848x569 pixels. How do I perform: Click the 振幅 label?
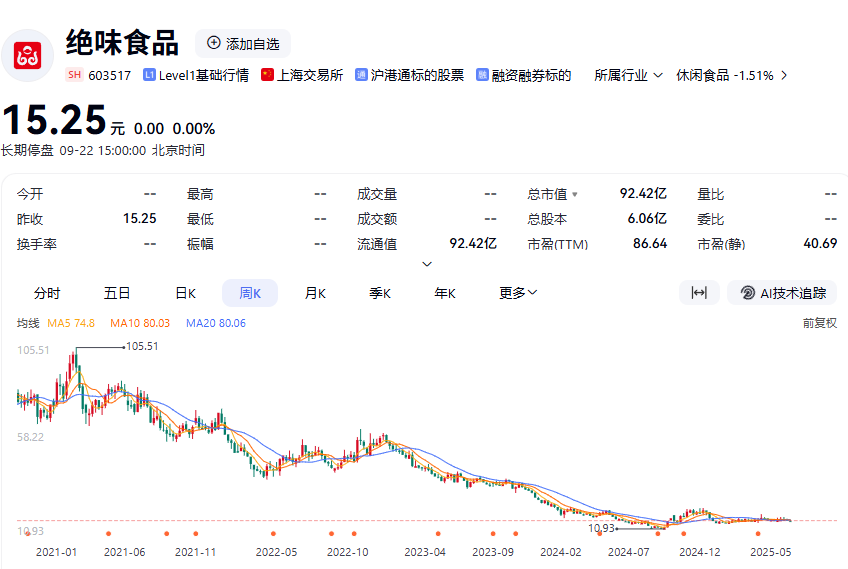click(x=200, y=244)
